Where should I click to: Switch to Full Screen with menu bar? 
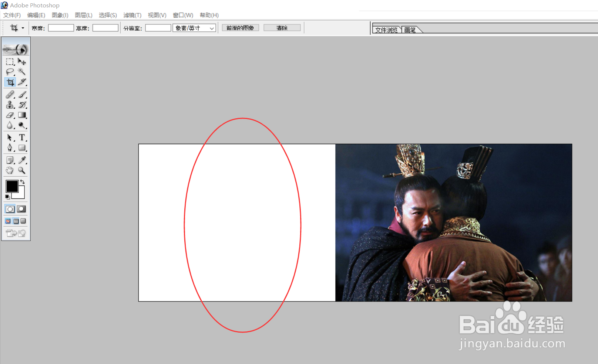[16, 221]
